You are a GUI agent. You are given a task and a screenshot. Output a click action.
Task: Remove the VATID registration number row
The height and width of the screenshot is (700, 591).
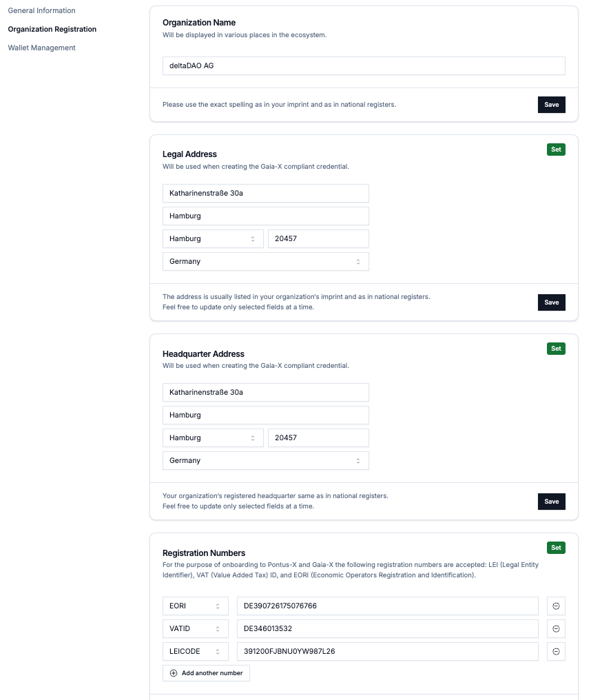click(556, 629)
